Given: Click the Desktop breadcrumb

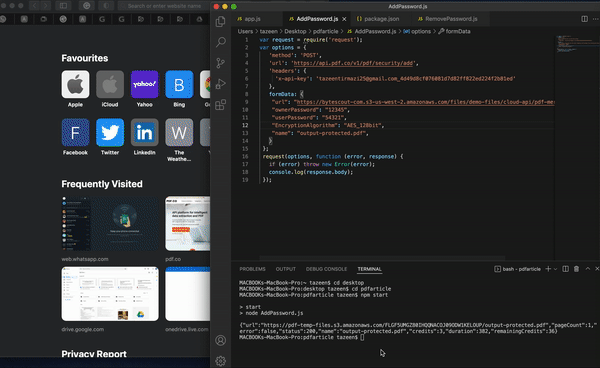Looking at the screenshot, I should pos(295,31).
